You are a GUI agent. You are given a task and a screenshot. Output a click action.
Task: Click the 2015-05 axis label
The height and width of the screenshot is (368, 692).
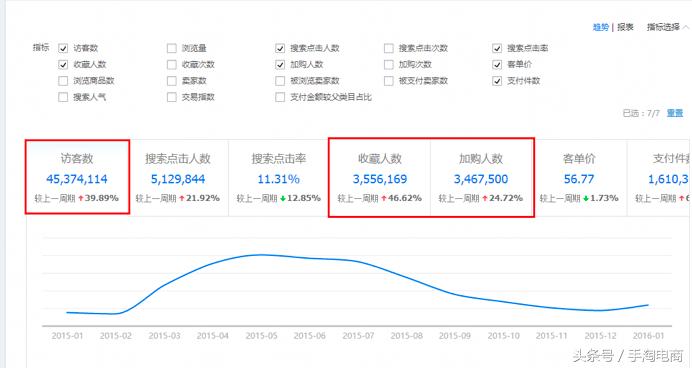pyautogui.click(x=261, y=336)
